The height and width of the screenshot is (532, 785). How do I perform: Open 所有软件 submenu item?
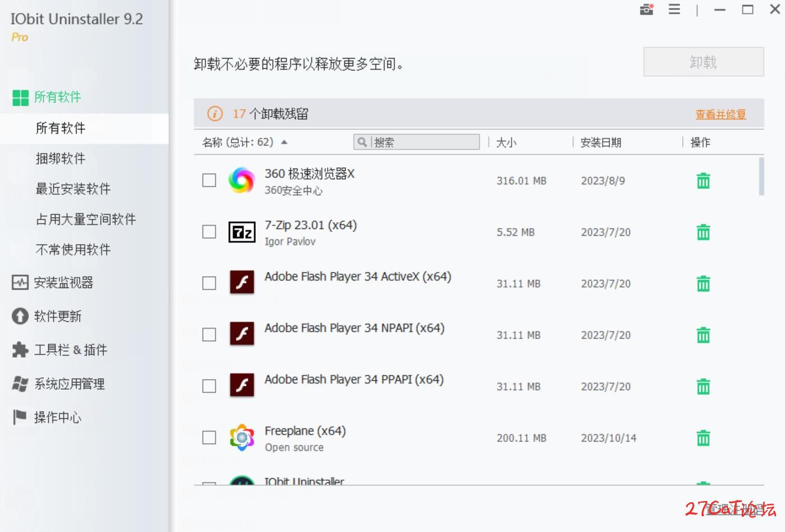[84, 128]
